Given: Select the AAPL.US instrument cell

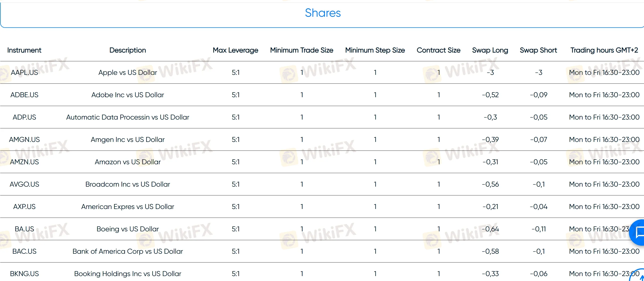Looking at the screenshot, I should point(24,72).
